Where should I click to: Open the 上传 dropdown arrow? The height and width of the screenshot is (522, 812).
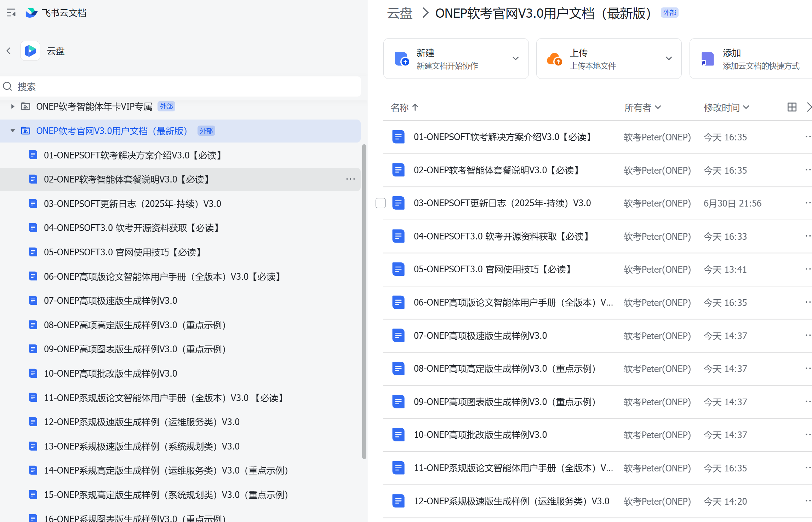tap(669, 58)
